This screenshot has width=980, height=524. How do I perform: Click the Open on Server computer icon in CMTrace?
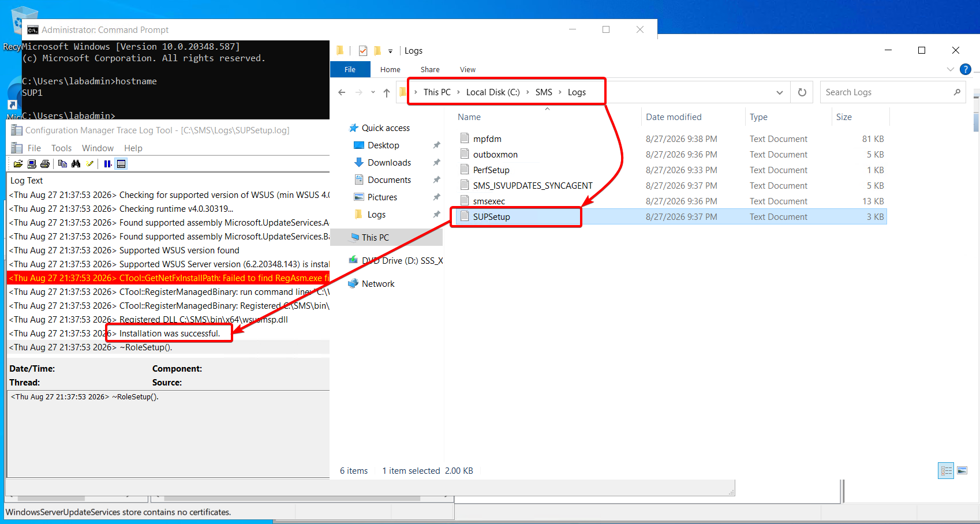tap(32, 164)
